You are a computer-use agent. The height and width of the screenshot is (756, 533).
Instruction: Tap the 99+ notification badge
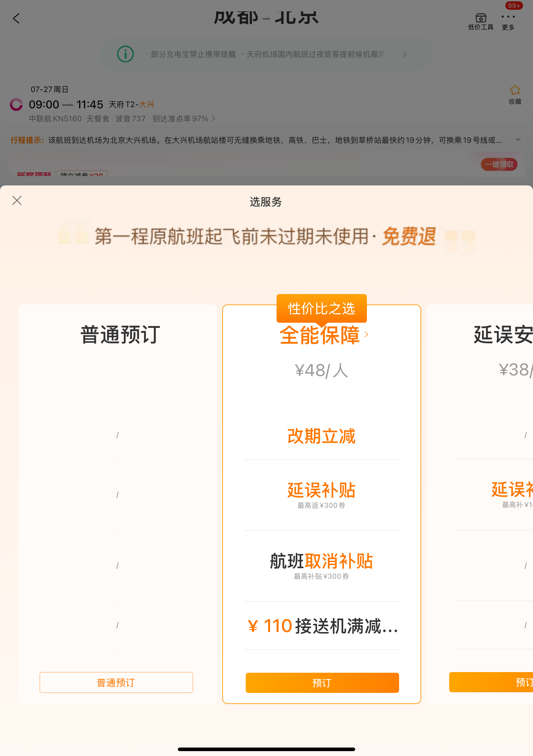pyautogui.click(x=513, y=6)
